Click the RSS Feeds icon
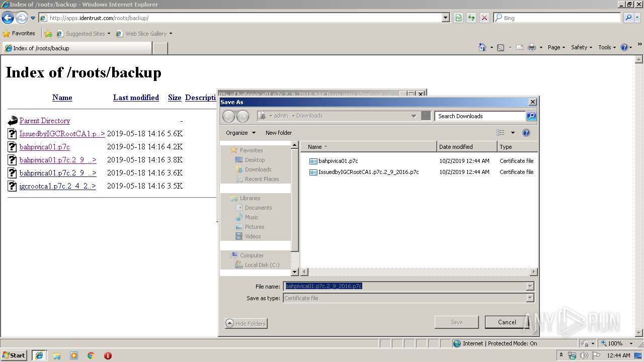644x362 pixels. coord(501,47)
